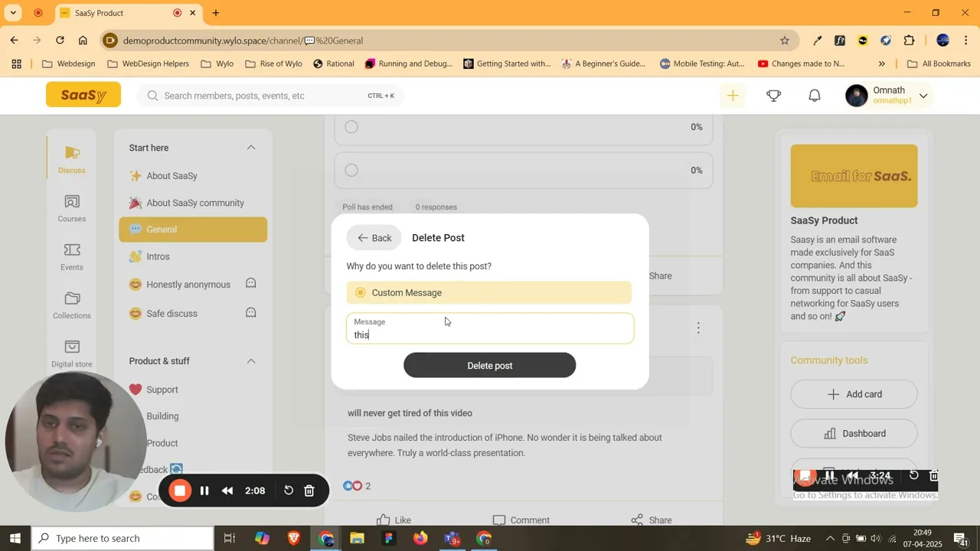Click the Email for SaaS banner thumbnail
980x551 pixels.
coord(854,176)
